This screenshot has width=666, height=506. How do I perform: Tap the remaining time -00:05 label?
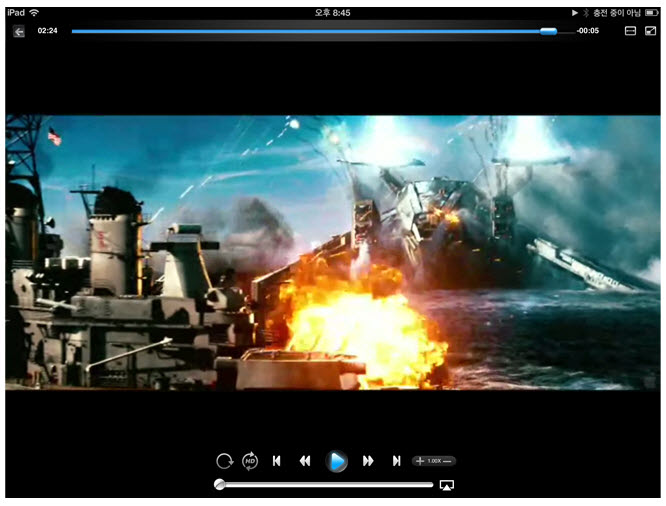587,31
